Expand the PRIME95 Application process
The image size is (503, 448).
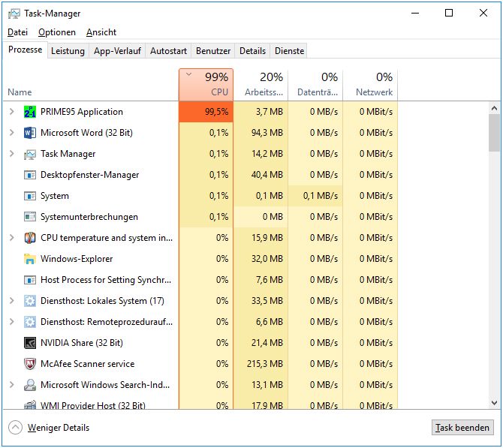[x=12, y=112]
